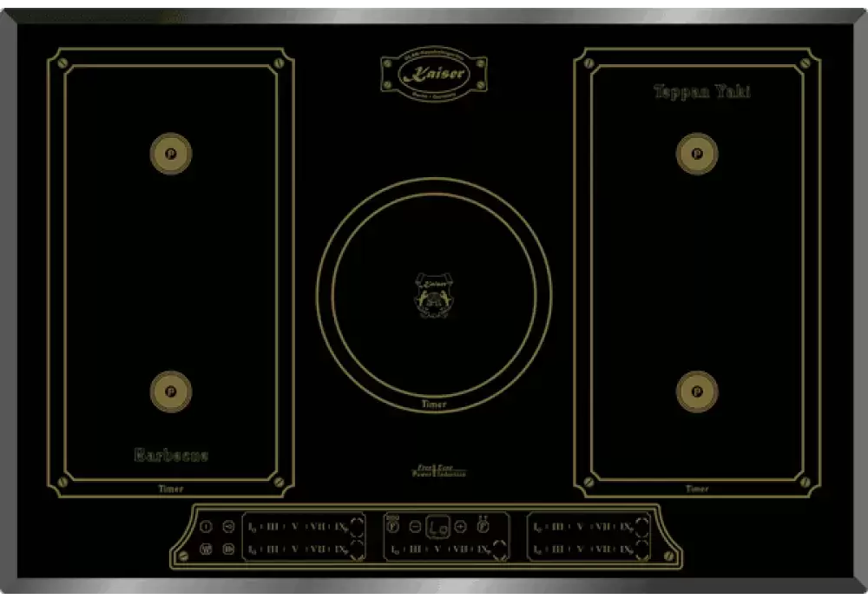Image resolution: width=868 pixels, height=599 pixels.
Task: Tap the lower P marker in the Teppan Yaki zone
Action: point(696,392)
